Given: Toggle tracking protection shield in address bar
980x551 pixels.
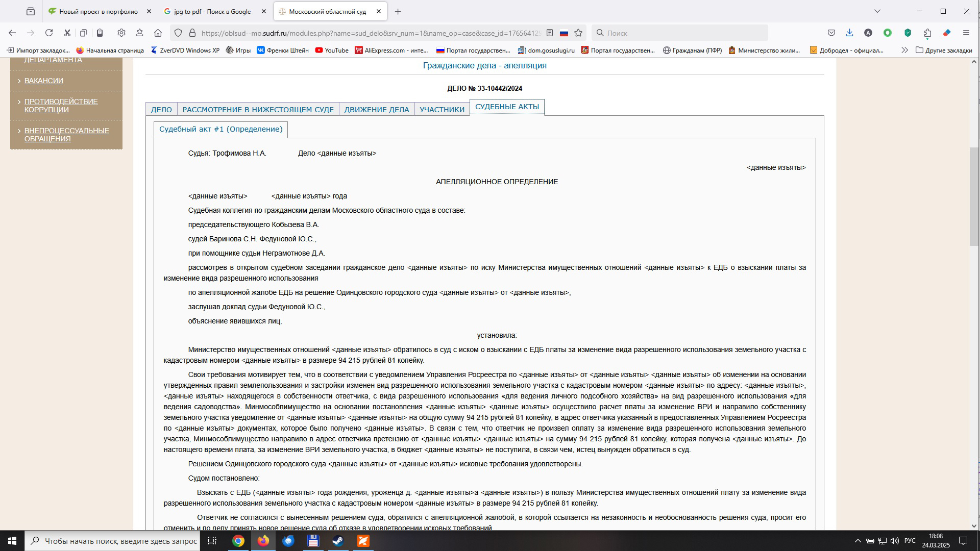Looking at the screenshot, I should coord(178,33).
